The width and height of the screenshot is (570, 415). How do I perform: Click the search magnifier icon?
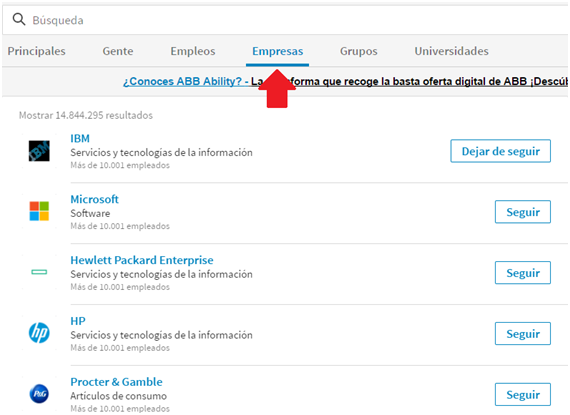[19, 19]
